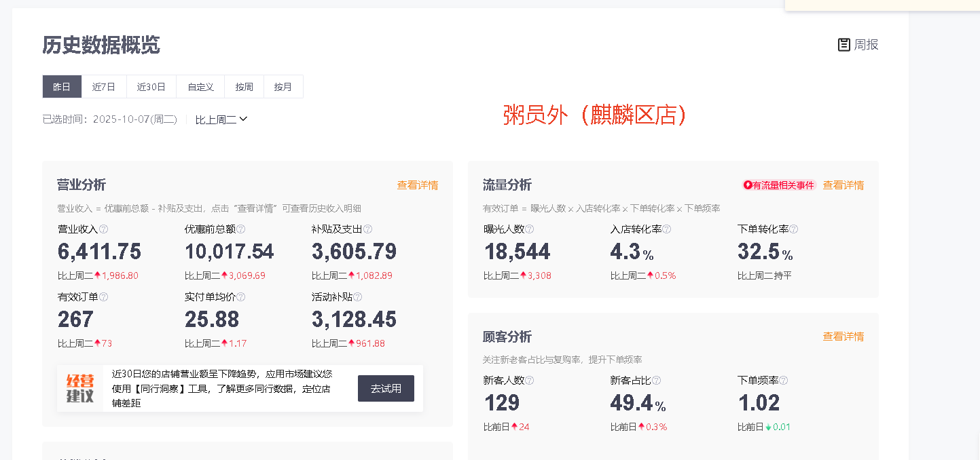The height and width of the screenshot is (460, 980).
Task: Expand the 比上周二 comparison dropdown
Action: 221,119
